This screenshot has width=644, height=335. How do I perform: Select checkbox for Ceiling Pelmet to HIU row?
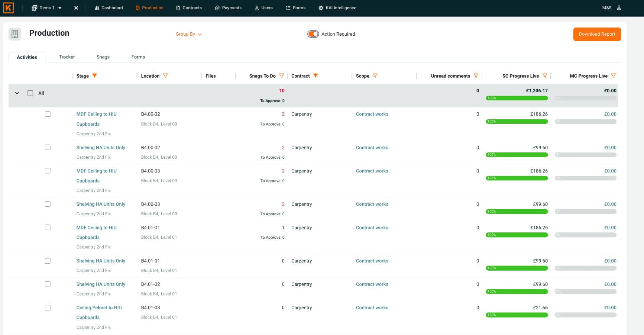[48, 308]
